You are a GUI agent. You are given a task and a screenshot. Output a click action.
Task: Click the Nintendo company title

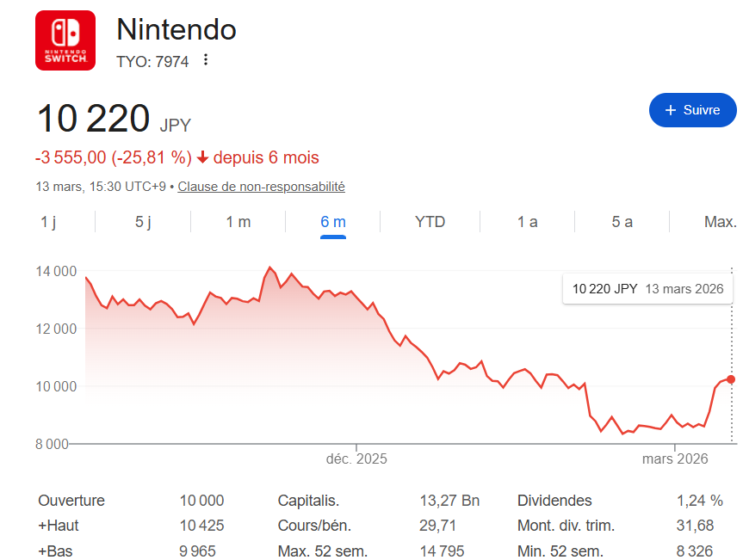click(176, 29)
